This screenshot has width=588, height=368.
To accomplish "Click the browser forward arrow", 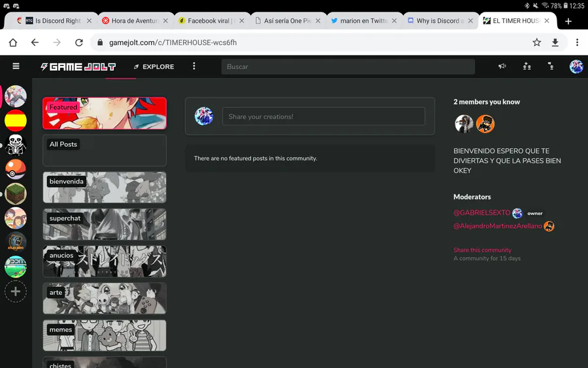I will pyautogui.click(x=57, y=42).
